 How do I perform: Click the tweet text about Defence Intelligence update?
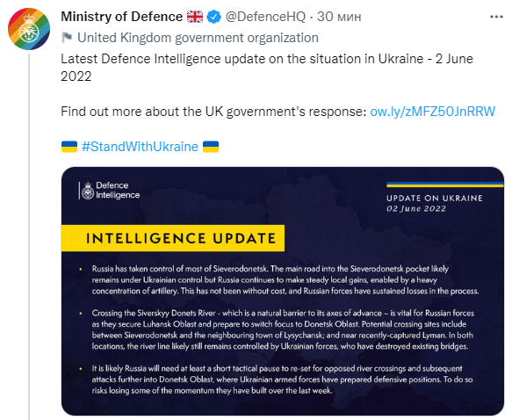[267, 68]
